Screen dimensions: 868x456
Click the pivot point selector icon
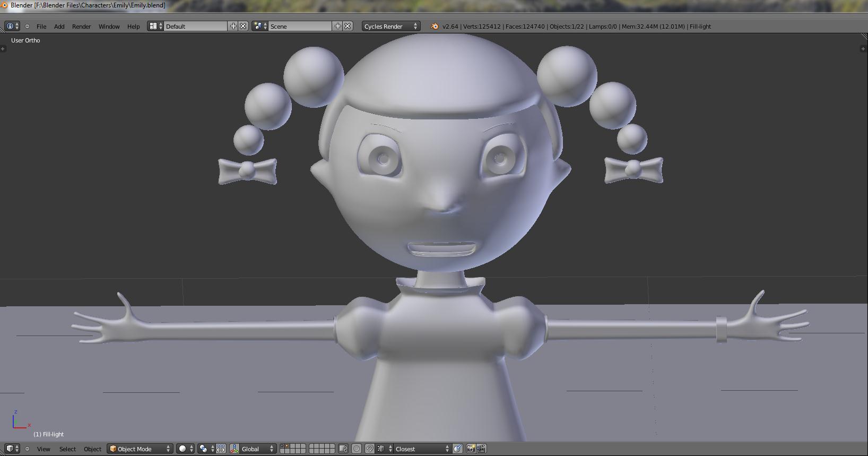[203, 449]
